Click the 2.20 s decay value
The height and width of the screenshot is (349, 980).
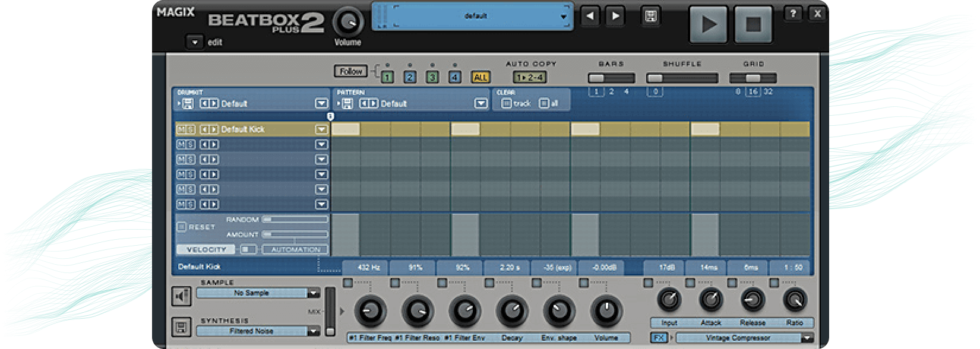coord(507,268)
